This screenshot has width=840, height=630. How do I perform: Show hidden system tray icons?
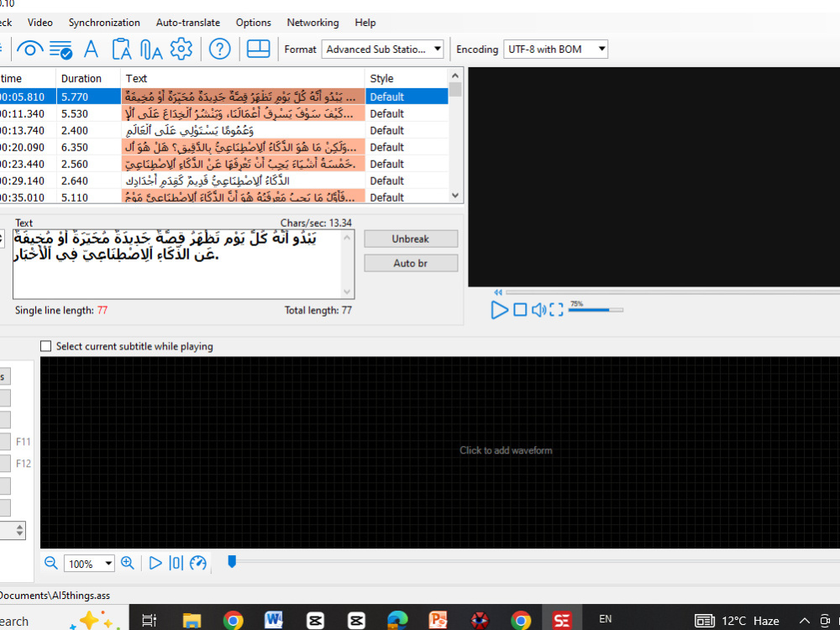click(805, 621)
